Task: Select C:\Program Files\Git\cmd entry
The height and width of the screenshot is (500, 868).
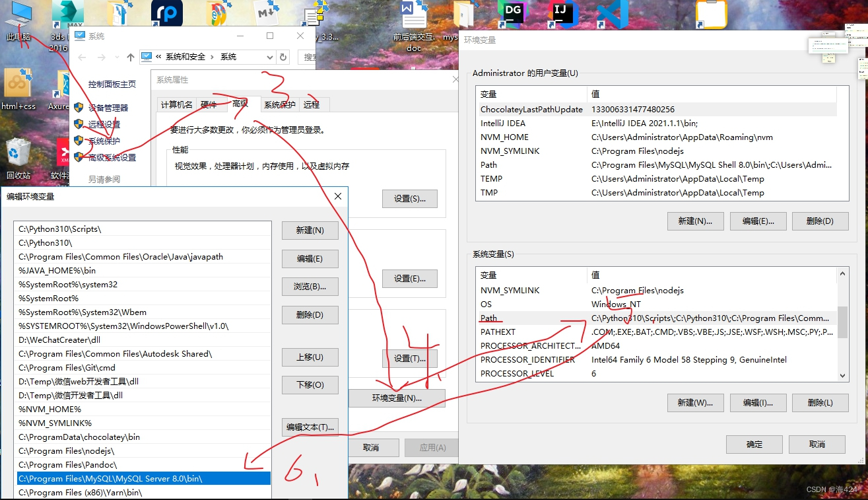Action: click(143, 367)
